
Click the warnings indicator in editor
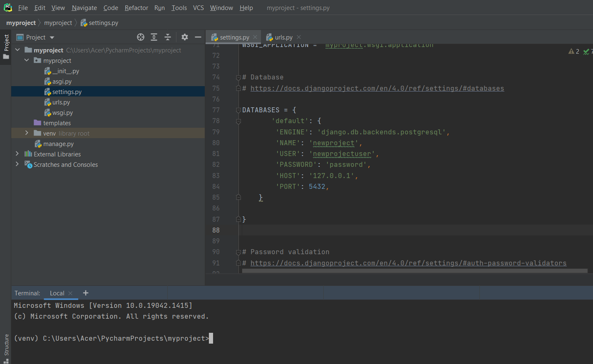574,51
